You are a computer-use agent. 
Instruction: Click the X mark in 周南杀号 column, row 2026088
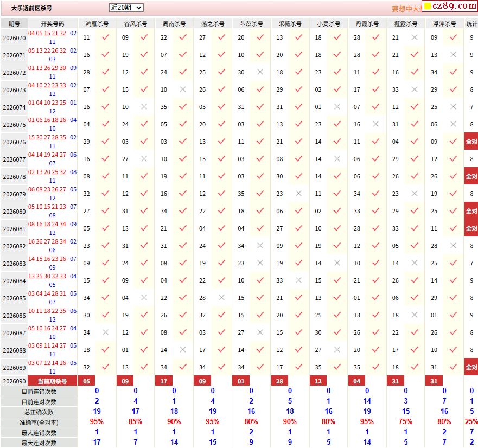(x=183, y=350)
